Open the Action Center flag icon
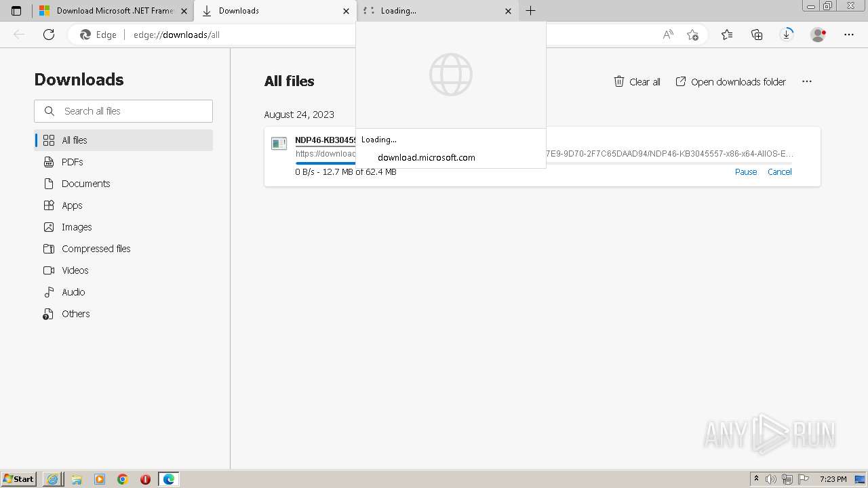The image size is (868, 488). click(x=804, y=479)
